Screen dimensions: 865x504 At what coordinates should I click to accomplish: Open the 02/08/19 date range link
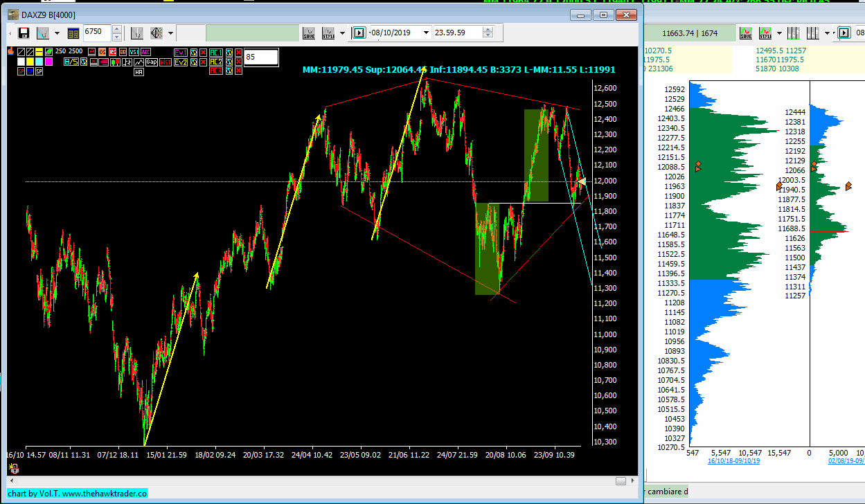click(846, 460)
